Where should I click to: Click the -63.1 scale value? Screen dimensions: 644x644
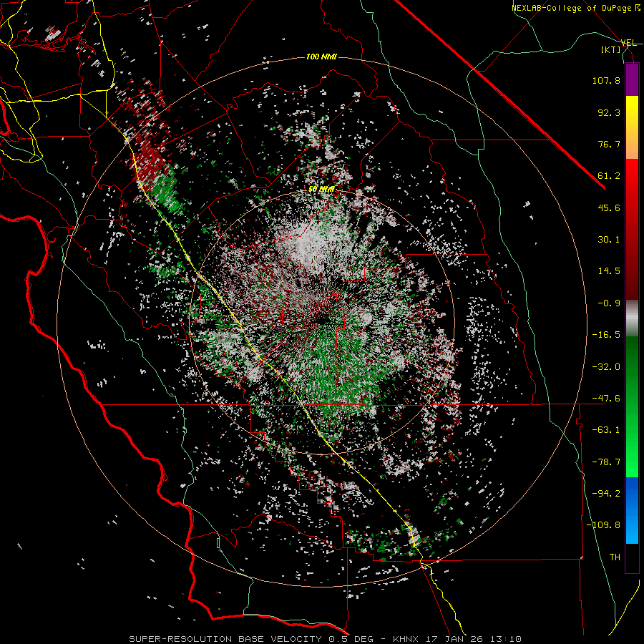[x=606, y=430]
